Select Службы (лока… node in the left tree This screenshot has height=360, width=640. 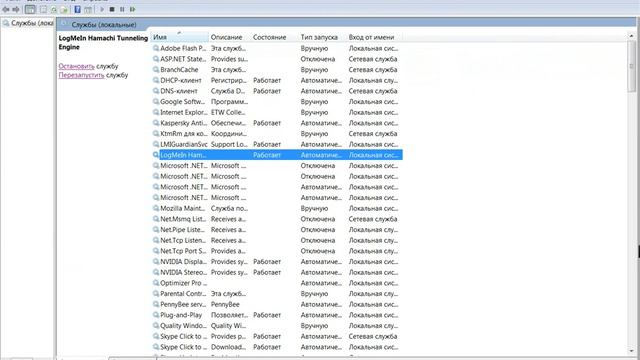pyautogui.click(x=28, y=23)
